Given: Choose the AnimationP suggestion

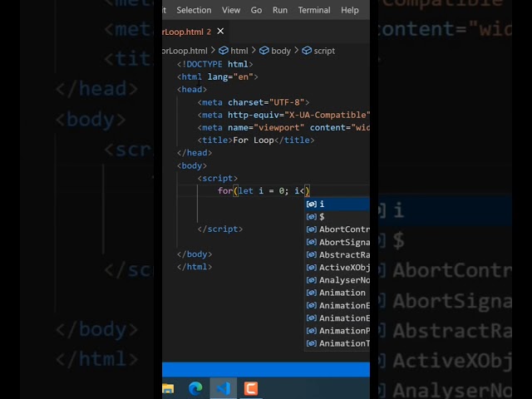Looking at the screenshot, I should (x=337, y=331).
